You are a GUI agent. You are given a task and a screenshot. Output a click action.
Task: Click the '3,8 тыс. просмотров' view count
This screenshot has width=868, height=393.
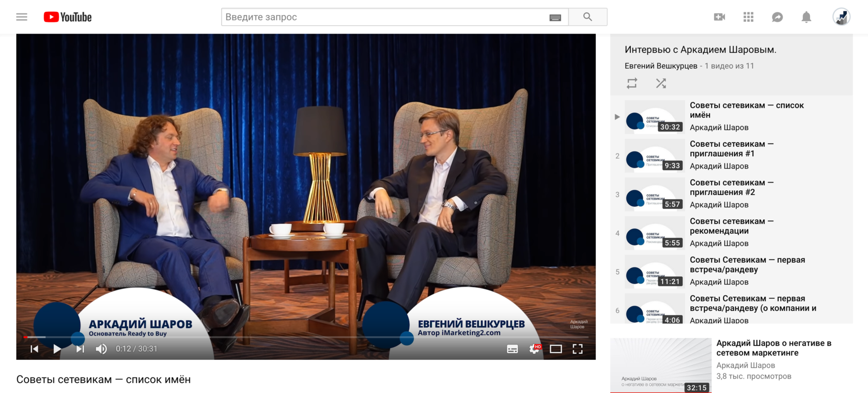click(754, 376)
